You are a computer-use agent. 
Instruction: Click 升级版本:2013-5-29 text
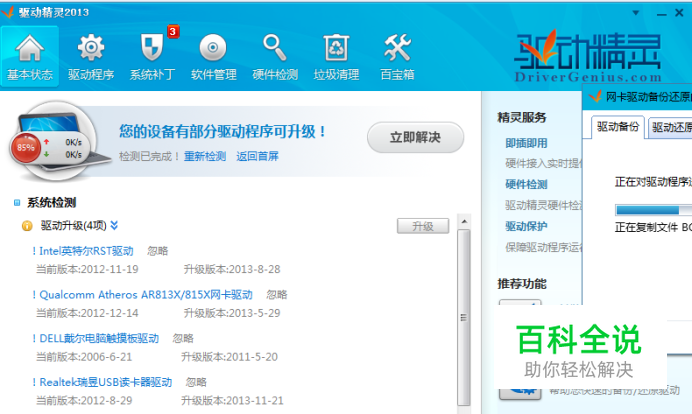[x=232, y=313]
